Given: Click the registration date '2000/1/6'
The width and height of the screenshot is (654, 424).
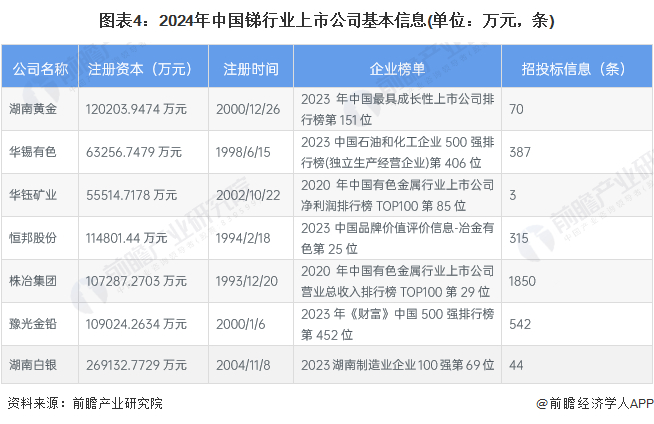Looking at the screenshot, I should (241, 324).
